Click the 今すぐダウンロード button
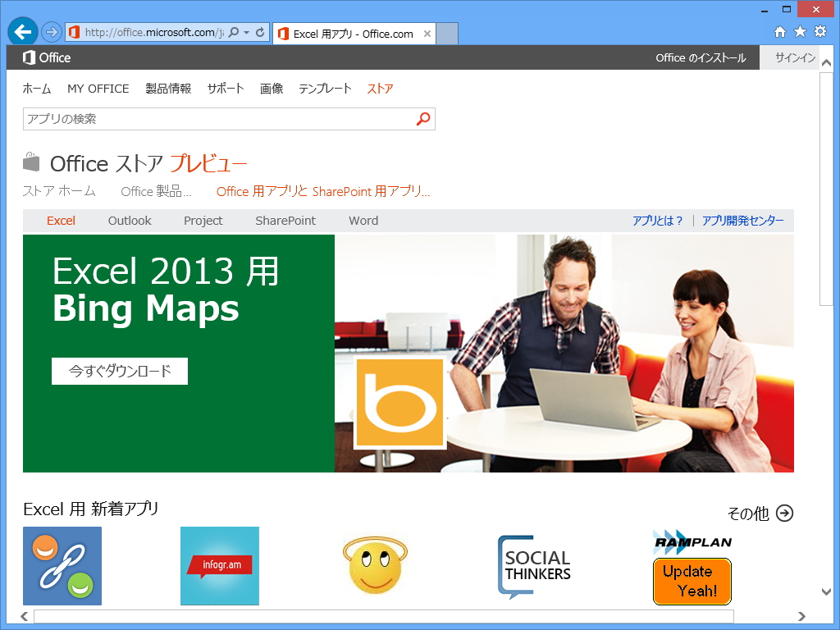 click(119, 371)
